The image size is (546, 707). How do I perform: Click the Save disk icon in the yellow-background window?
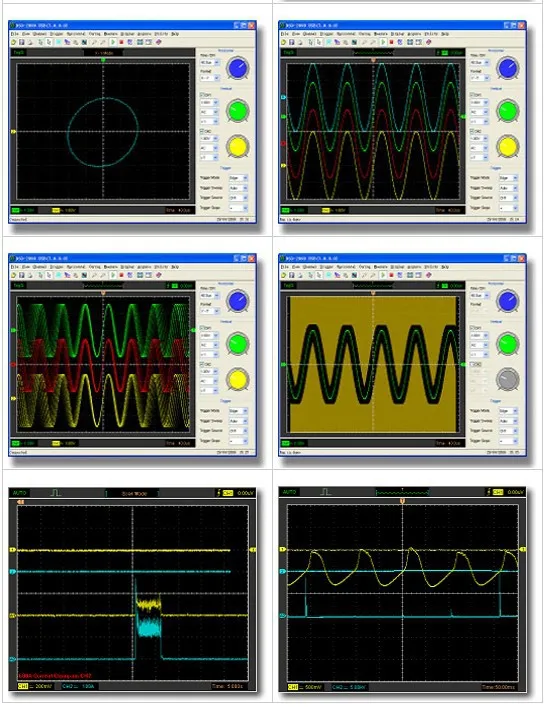click(292, 275)
